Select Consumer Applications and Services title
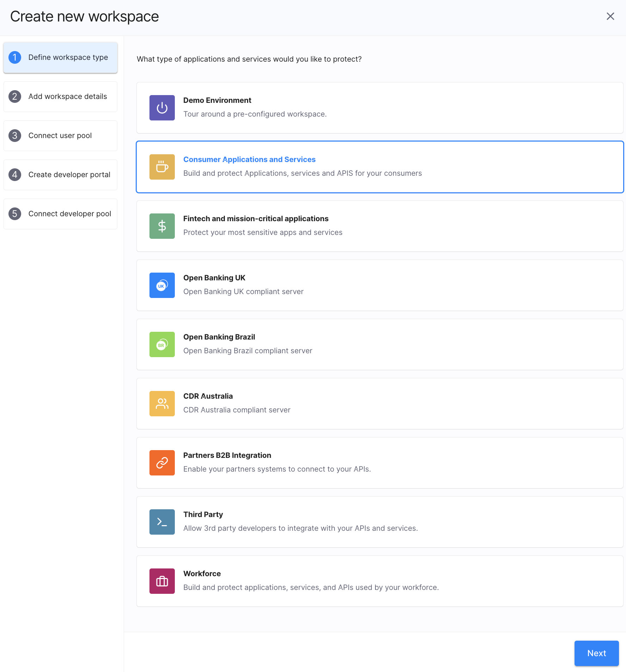Viewport: 626px width, 672px height. coord(249,160)
